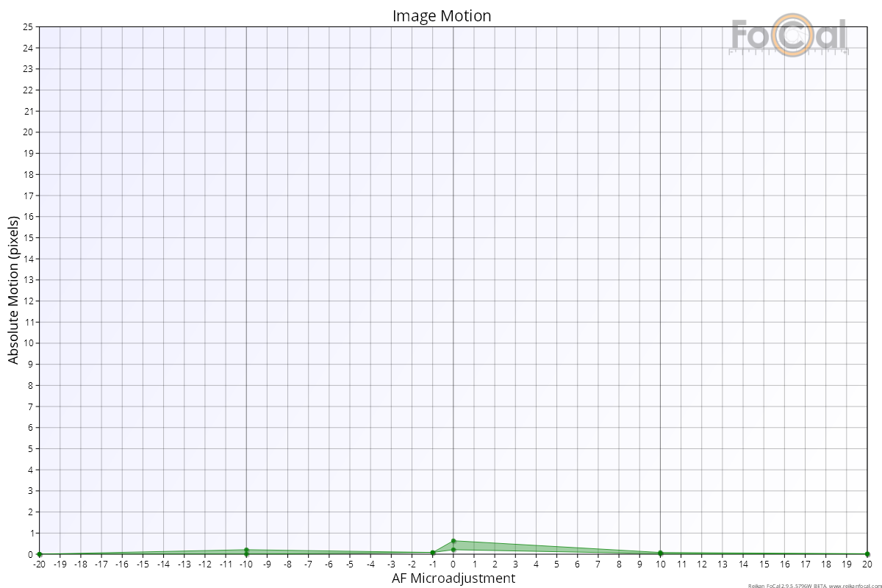Click the '15' tick label on the x-axis
The image size is (882, 588).
pos(764,564)
